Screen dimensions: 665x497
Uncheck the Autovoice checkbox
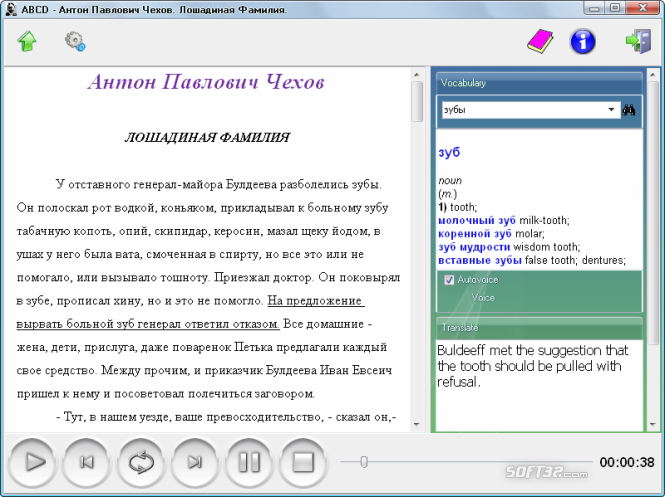tap(449, 280)
